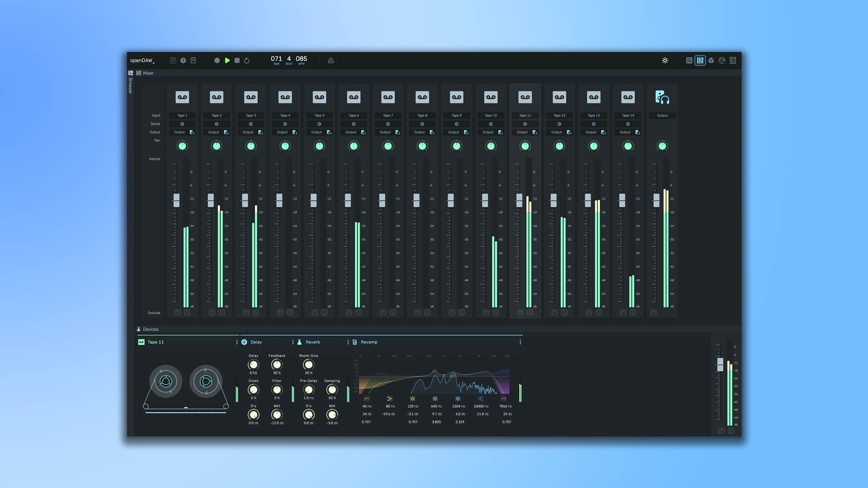
Task: Click the Tape 3 input name button
Action: click(x=251, y=115)
